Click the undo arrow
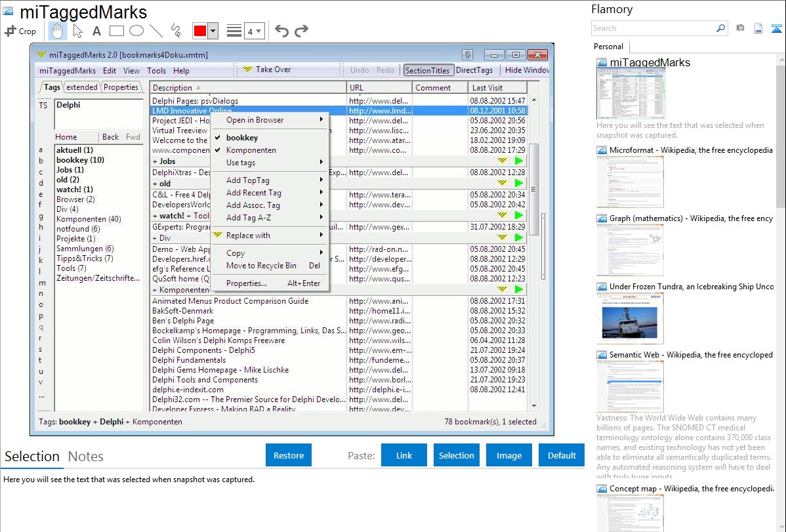Image resolution: width=786 pixels, height=532 pixels. [x=281, y=31]
